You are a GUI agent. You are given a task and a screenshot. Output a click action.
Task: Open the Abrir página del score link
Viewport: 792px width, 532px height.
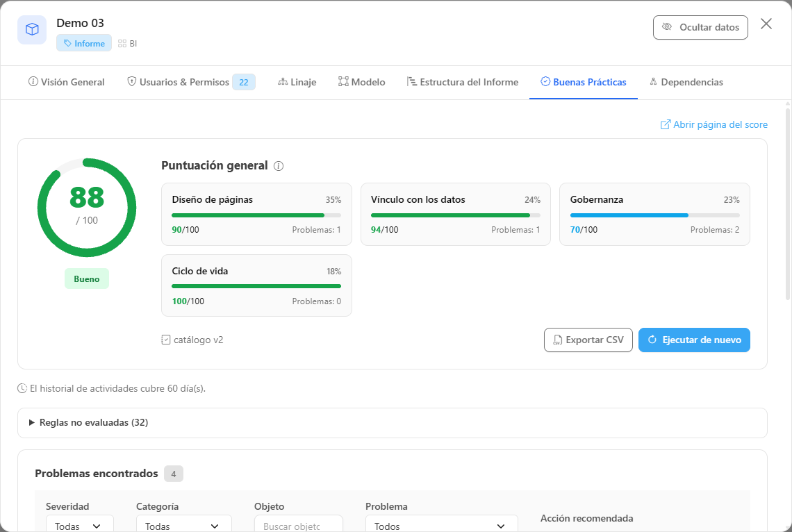(x=714, y=125)
